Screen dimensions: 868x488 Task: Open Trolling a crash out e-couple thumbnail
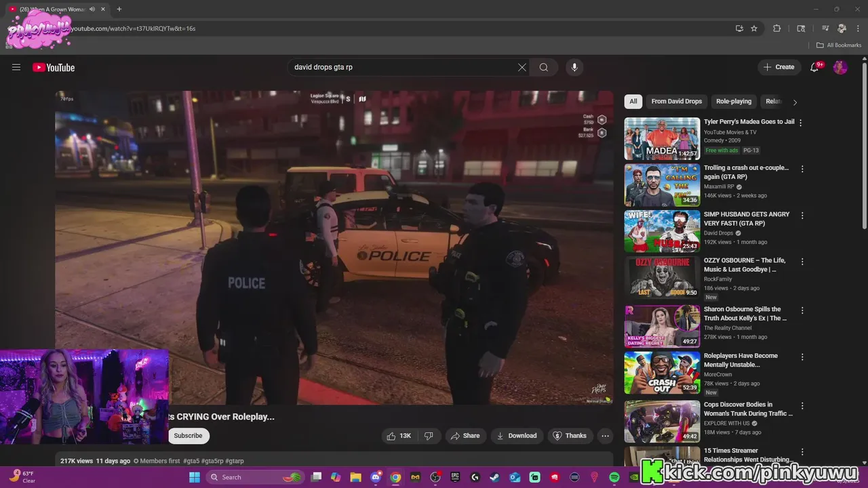662,185
